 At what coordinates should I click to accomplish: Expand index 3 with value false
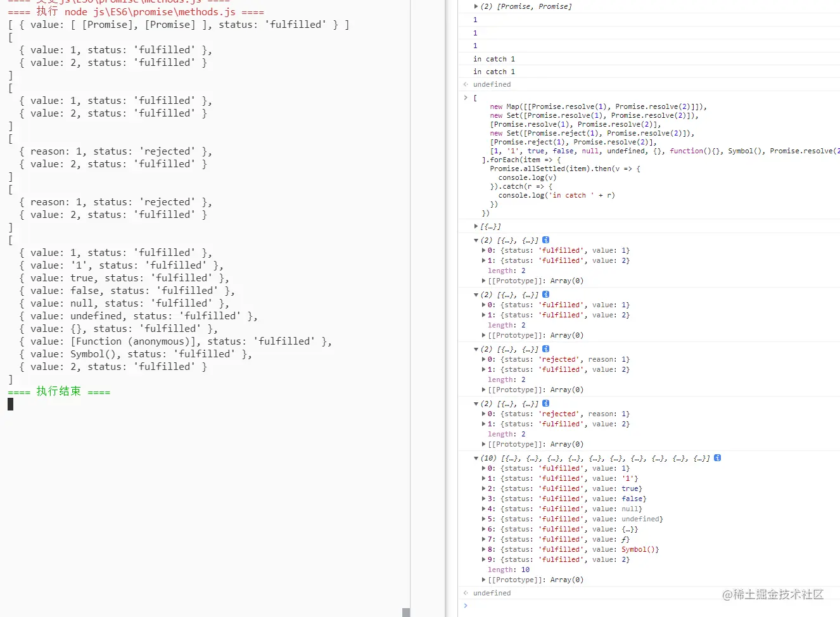point(484,499)
